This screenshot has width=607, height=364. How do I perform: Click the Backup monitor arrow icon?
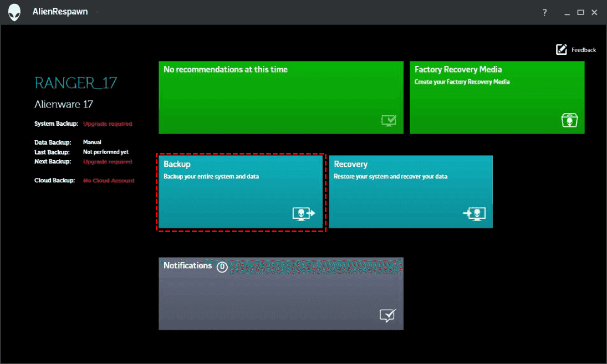coord(304,213)
